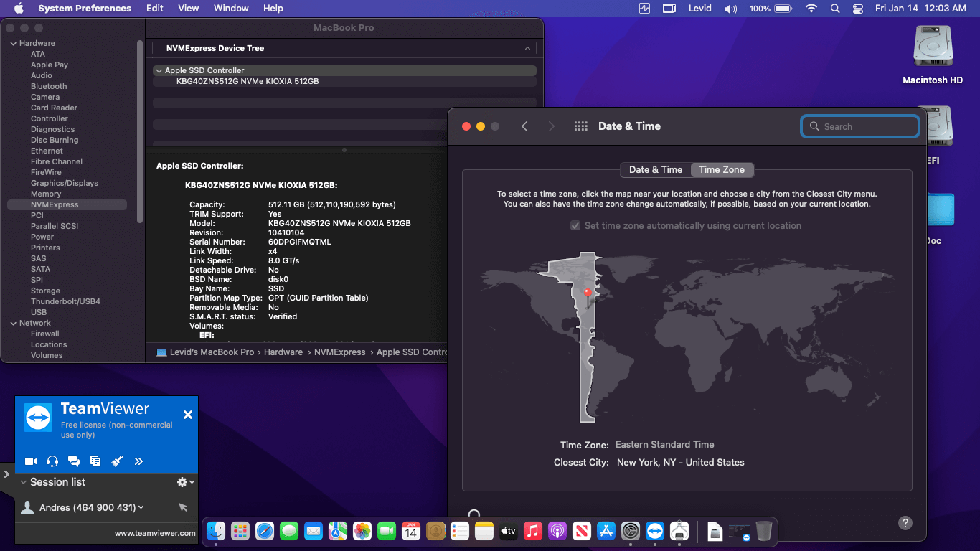Switch to the Date & Time tab
The height and width of the screenshot is (551, 980).
pos(656,170)
